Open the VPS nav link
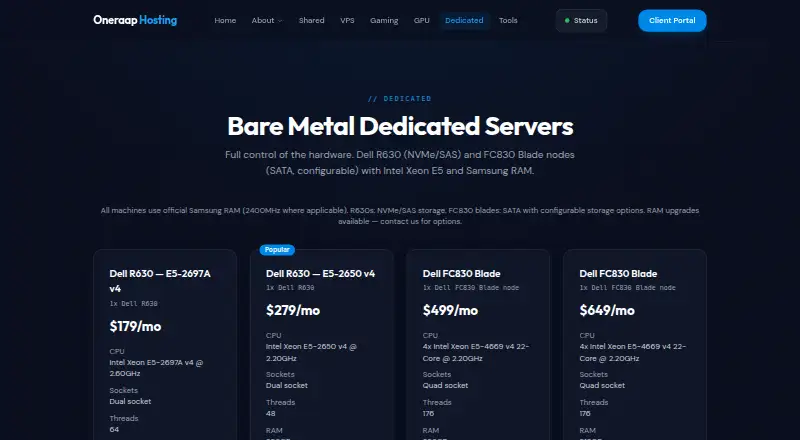The image size is (800, 440). pos(347,20)
